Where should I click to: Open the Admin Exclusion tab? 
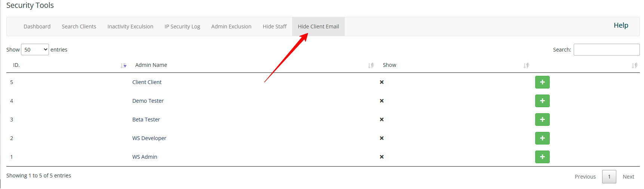point(231,27)
